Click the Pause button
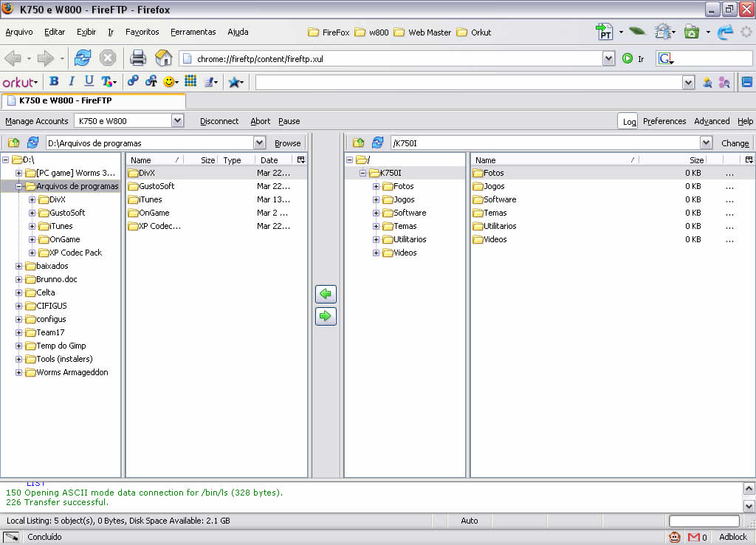Viewport: 756px width, 545px height. (x=289, y=121)
